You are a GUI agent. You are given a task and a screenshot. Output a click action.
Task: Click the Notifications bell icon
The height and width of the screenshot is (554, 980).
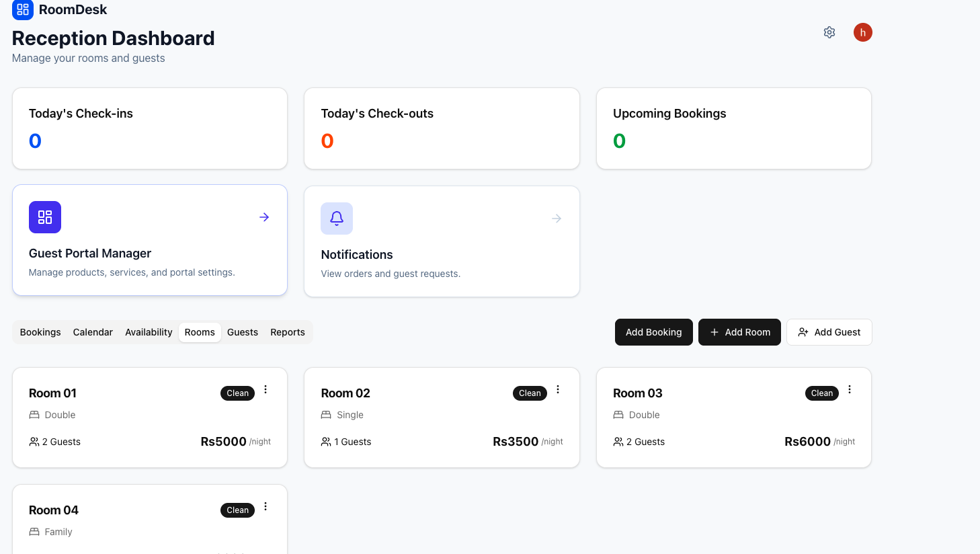click(x=337, y=219)
